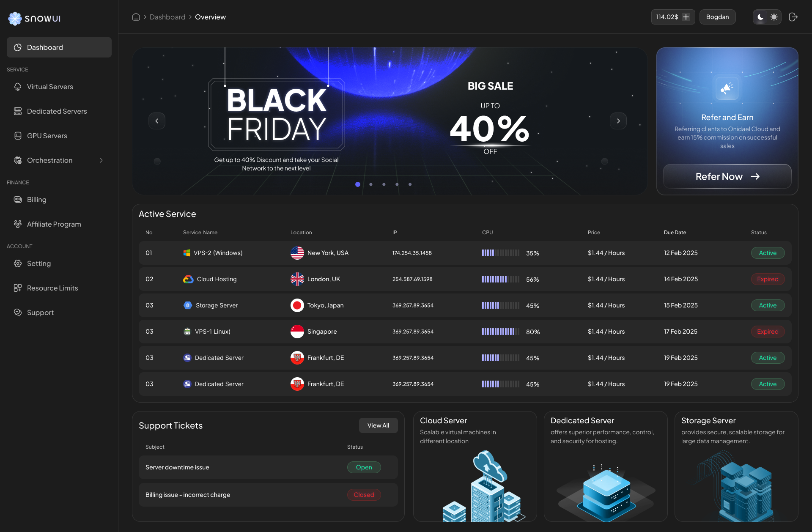The height and width of the screenshot is (532, 812).
Task: Switch to light mode using the sun toggle
Action: point(774,17)
